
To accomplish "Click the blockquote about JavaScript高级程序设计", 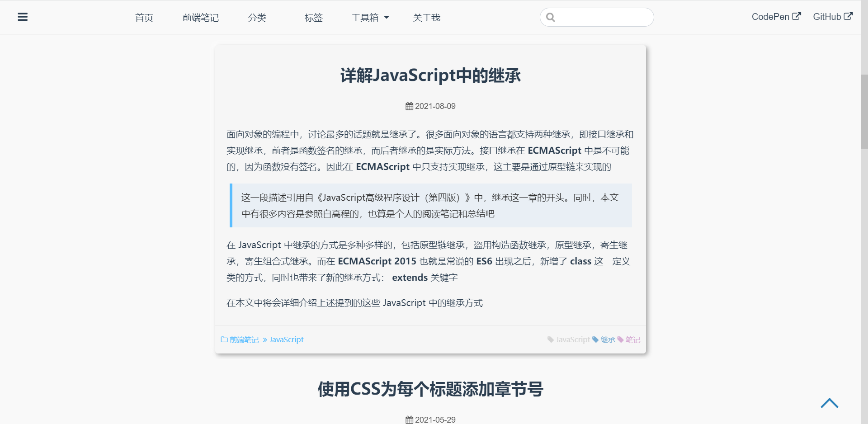I will [x=431, y=206].
